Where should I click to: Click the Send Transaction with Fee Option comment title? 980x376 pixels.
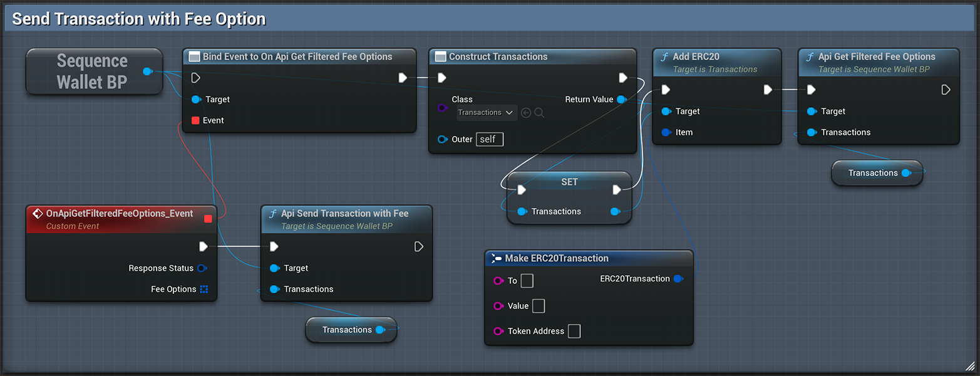tap(139, 19)
